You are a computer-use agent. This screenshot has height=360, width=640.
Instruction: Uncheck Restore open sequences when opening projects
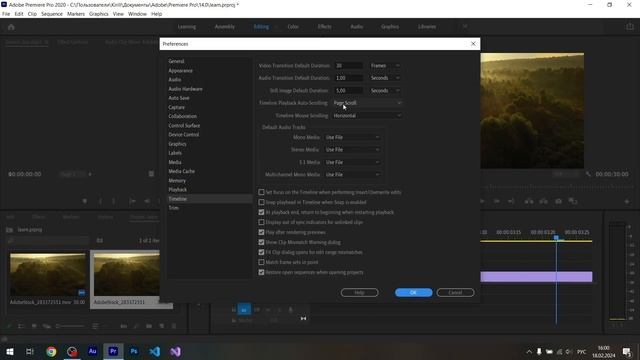[261, 272]
